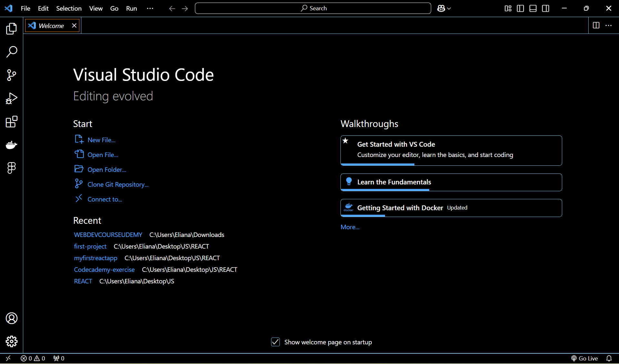The width and height of the screenshot is (619, 364).
Task: Open the Selection menu
Action: [69, 8]
